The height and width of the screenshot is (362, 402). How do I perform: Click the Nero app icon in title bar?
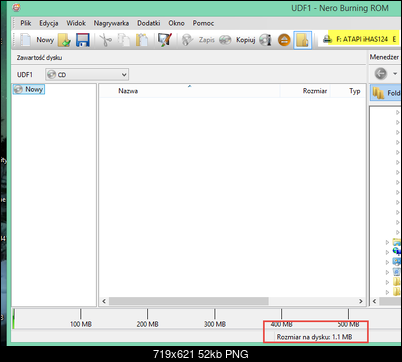click(x=16, y=8)
